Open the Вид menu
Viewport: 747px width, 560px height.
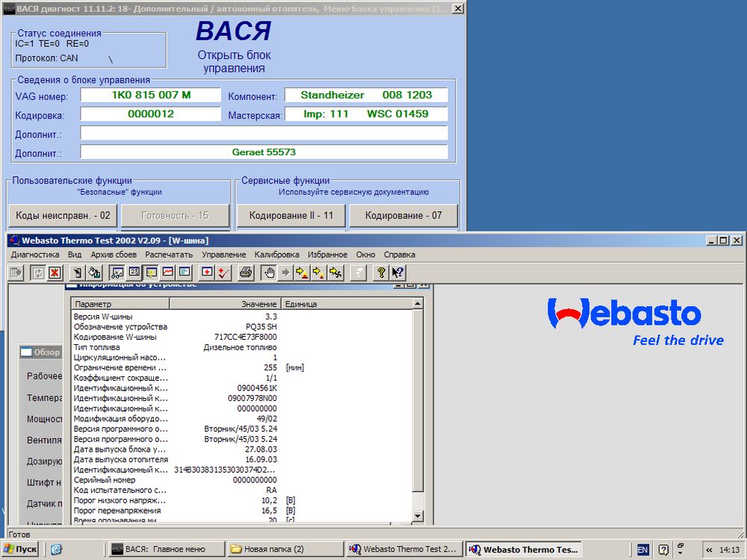(75, 255)
